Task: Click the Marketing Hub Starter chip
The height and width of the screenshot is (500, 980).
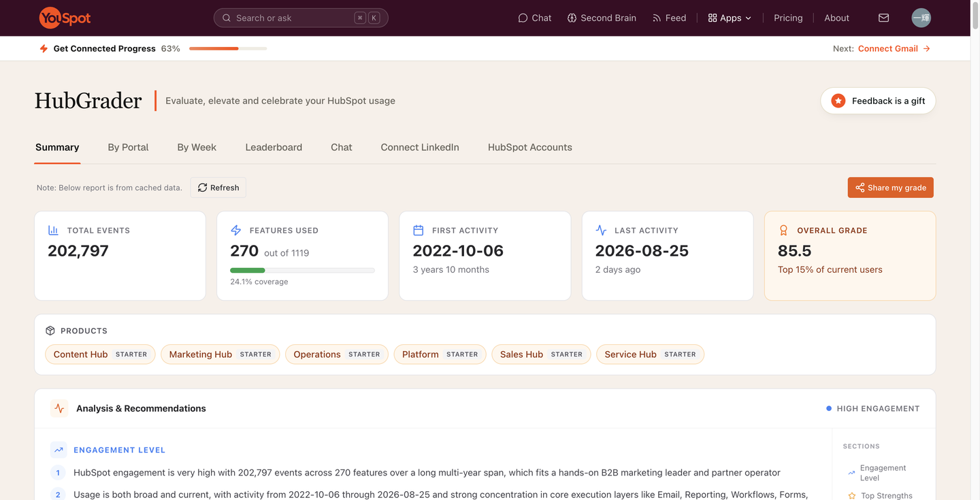Action: (220, 354)
